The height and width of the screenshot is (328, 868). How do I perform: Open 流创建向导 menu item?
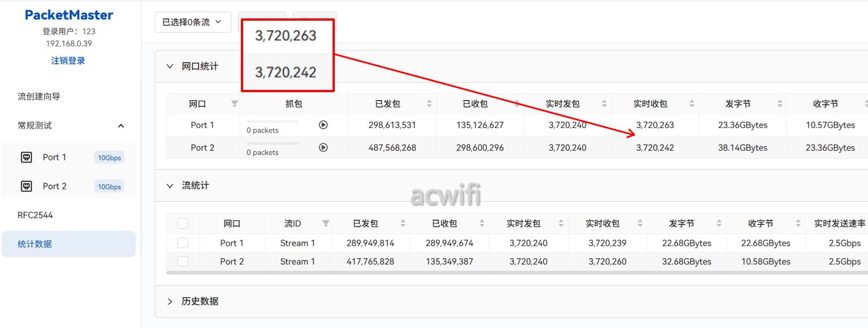tap(39, 97)
